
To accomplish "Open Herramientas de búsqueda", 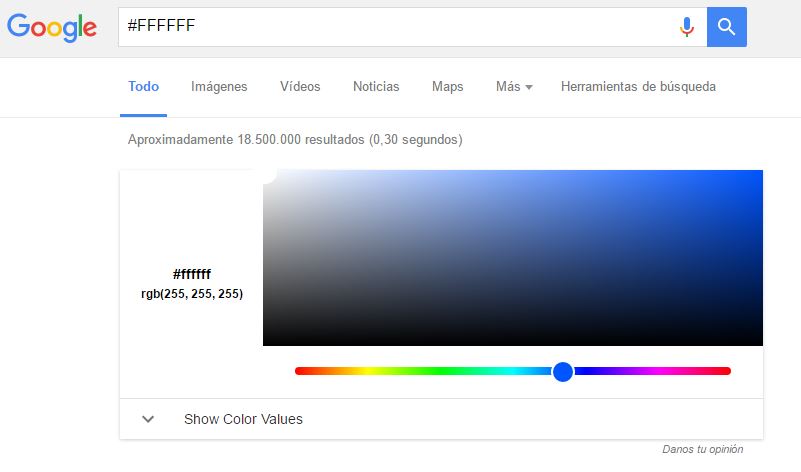I will [638, 87].
